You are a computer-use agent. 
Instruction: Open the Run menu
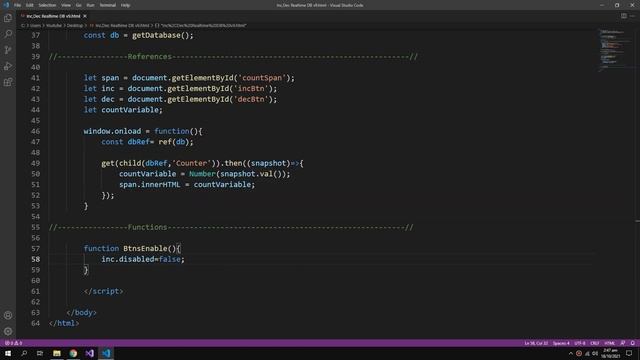[x=91, y=5]
